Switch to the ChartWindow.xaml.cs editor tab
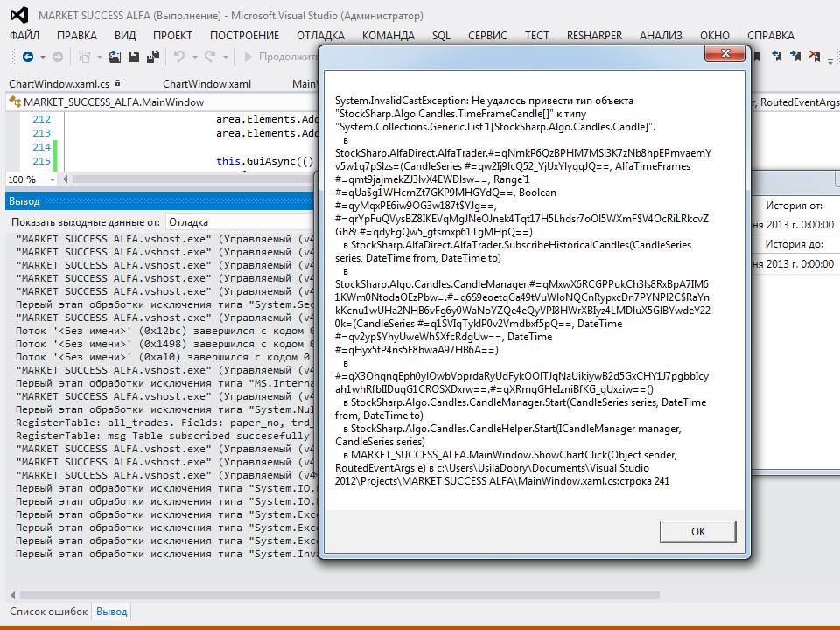The width and height of the screenshot is (840, 630). pos(59,84)
